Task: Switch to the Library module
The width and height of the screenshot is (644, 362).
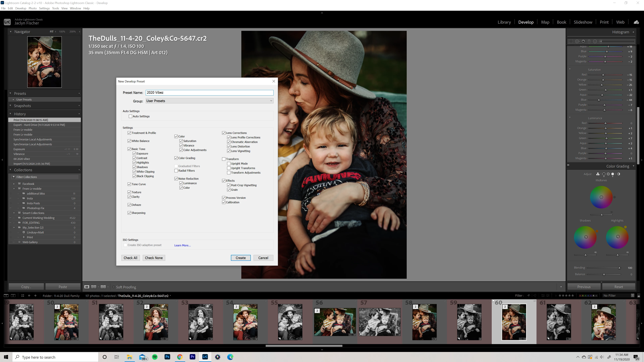Action: 504,22
